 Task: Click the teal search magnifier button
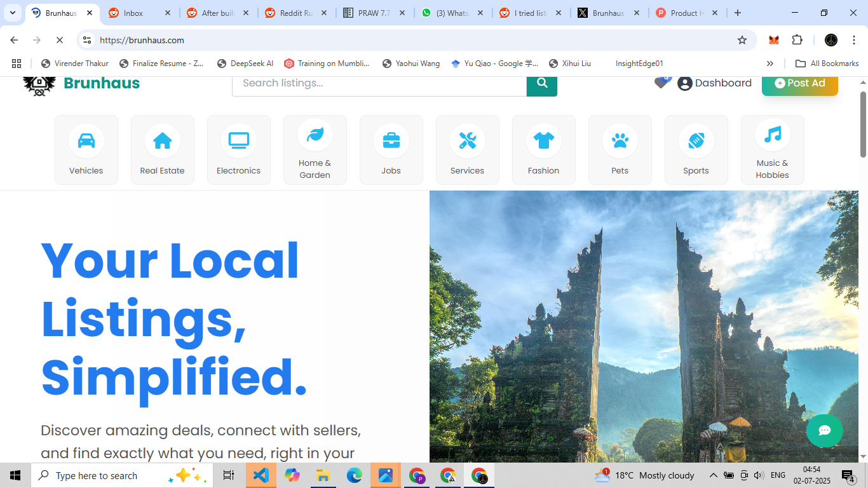click(542, 85)
